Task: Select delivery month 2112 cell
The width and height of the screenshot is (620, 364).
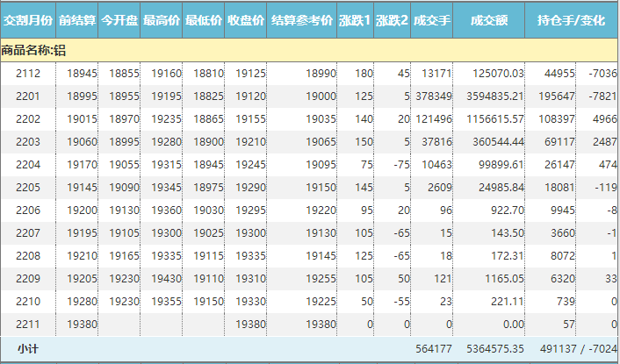Action: 28,74
